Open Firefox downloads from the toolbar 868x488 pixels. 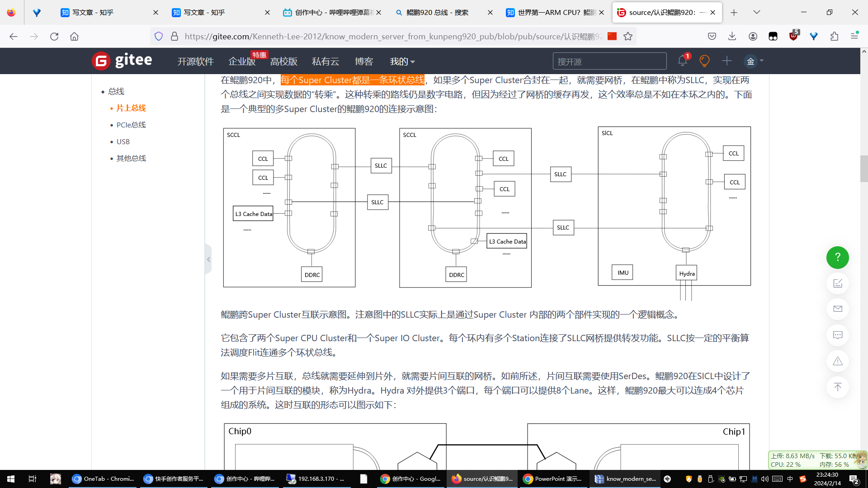pyautogui.click(x=732, y=36)
